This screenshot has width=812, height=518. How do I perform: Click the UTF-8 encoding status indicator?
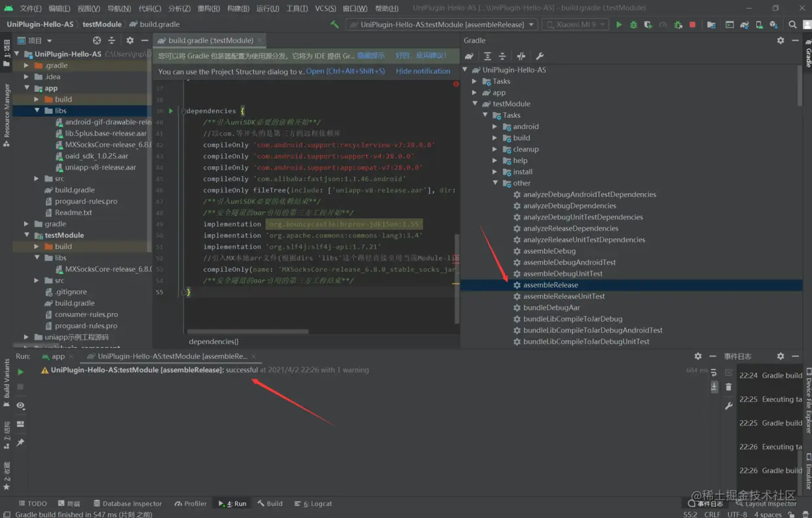pyautogui.click(x=737, y=514)
